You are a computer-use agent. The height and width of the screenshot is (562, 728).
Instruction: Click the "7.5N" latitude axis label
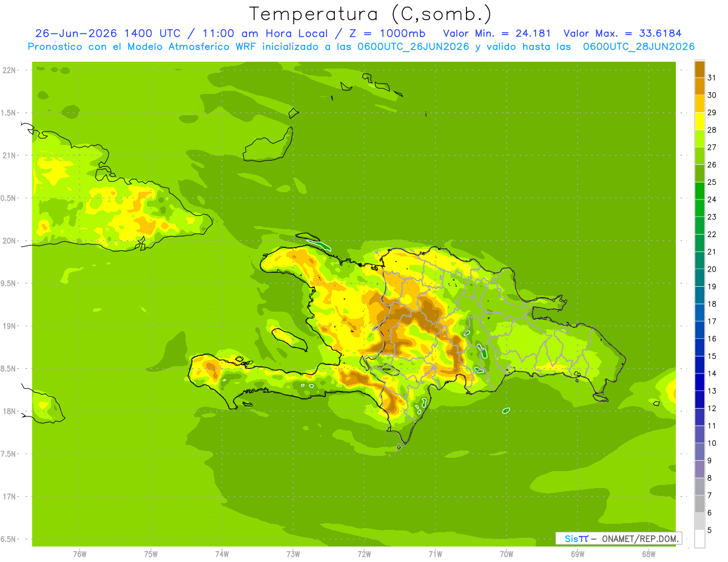click(x=9, y=454)
